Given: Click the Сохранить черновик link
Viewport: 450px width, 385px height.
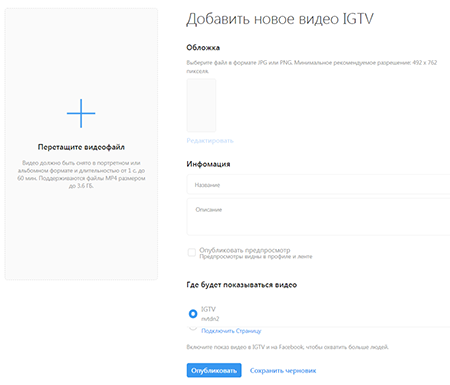Looking at the screenshot, I should click(283, 371).
